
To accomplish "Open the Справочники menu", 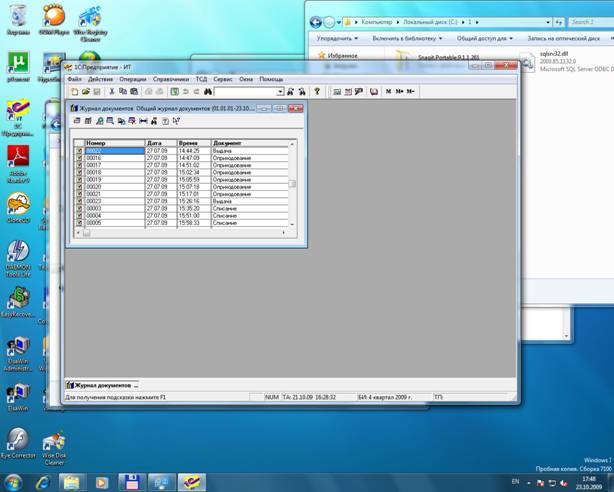I will [171, 79].
